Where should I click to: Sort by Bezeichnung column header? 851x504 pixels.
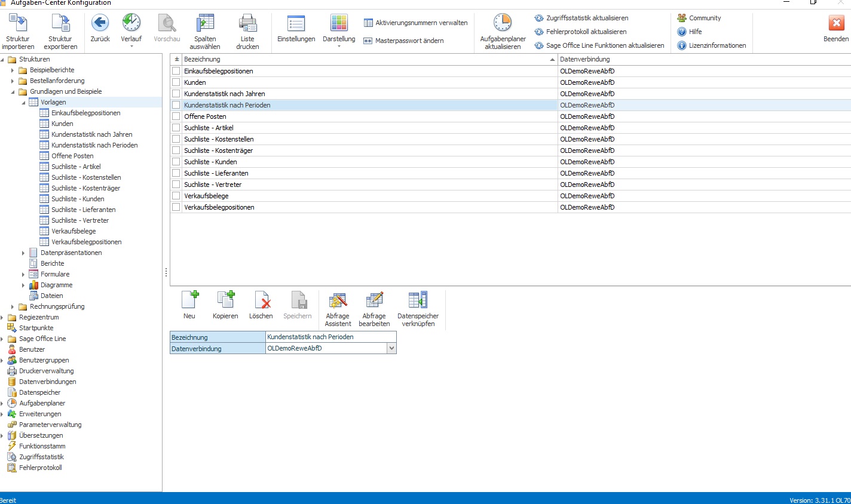click(x=369, y=59)
